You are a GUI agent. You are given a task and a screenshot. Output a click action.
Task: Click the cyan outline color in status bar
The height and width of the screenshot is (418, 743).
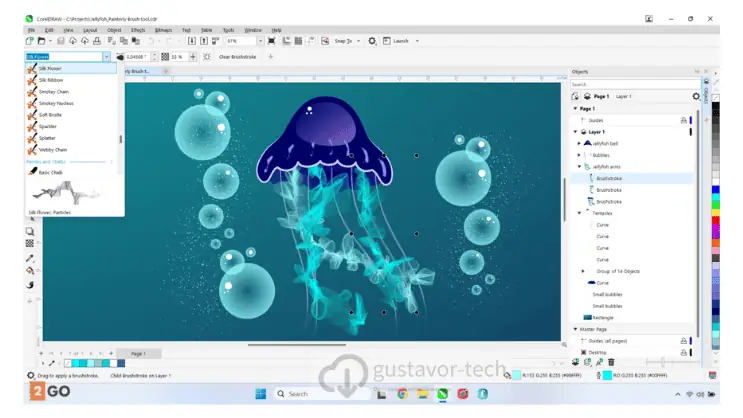point(607,375)
